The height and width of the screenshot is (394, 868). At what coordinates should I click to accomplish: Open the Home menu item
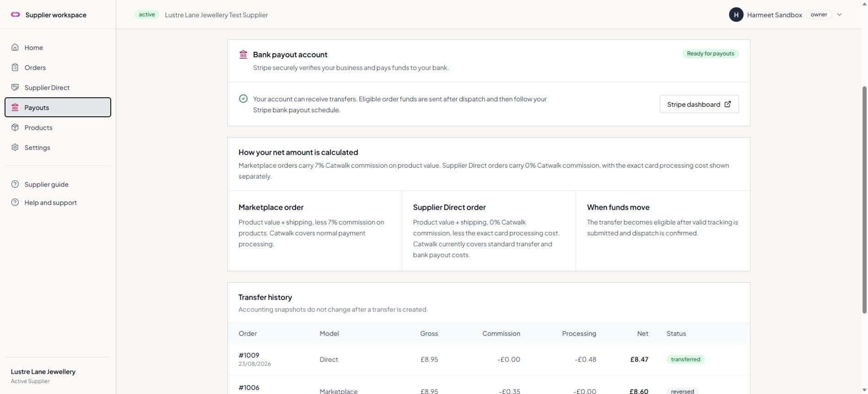[58, 47]
